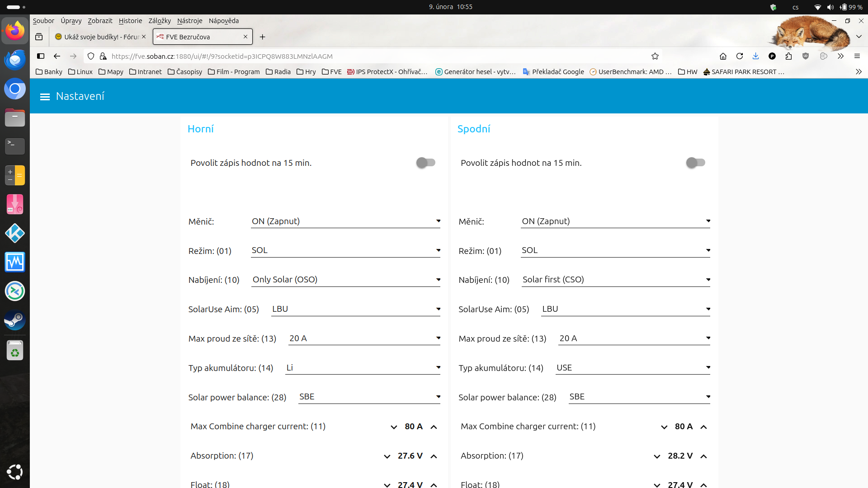The width and height of the screenshot is (868, 488).
Task: Click the bookmark star icon in address bar
Action: (x=655, y=56)
